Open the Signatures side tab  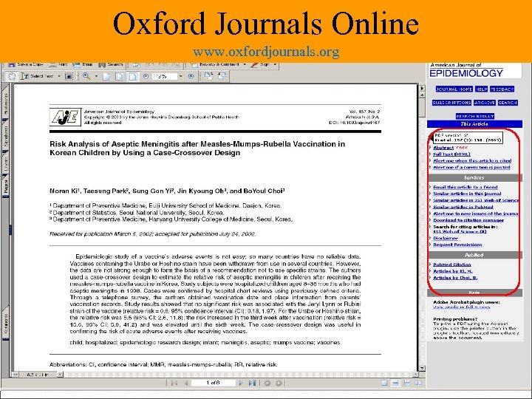5,136
